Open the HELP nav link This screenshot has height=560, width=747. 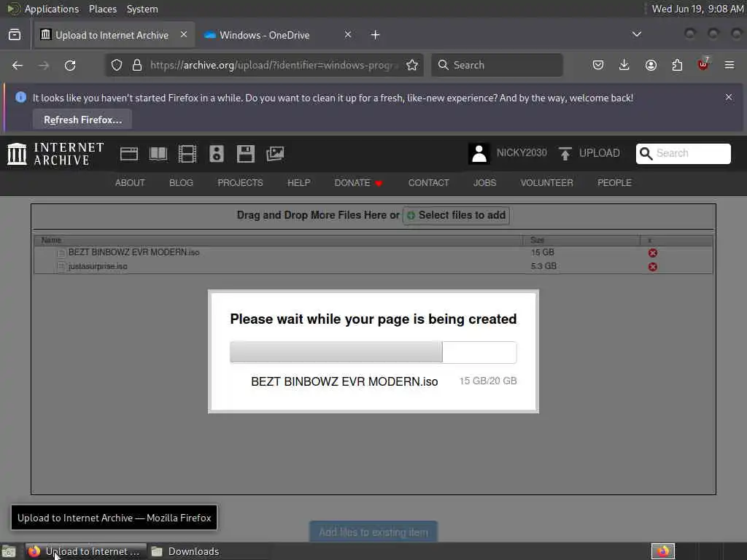pos(298,183)
